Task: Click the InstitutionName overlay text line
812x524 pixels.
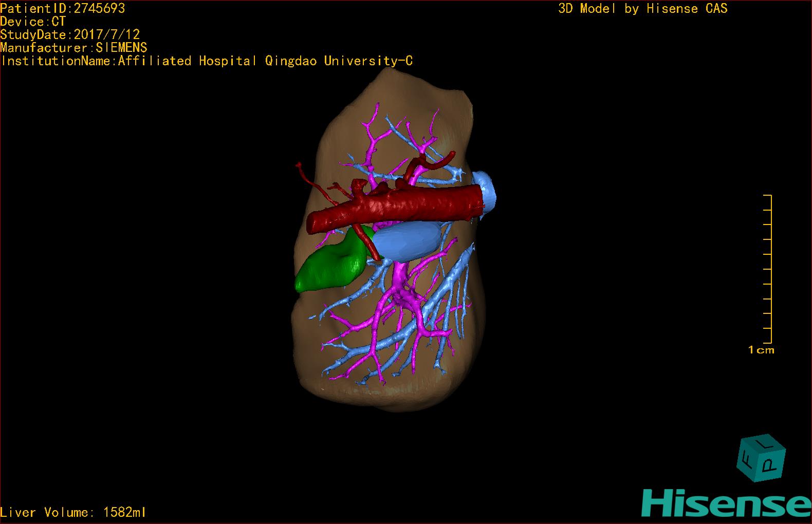Action: pyautogui.click(x=207, y=61)
